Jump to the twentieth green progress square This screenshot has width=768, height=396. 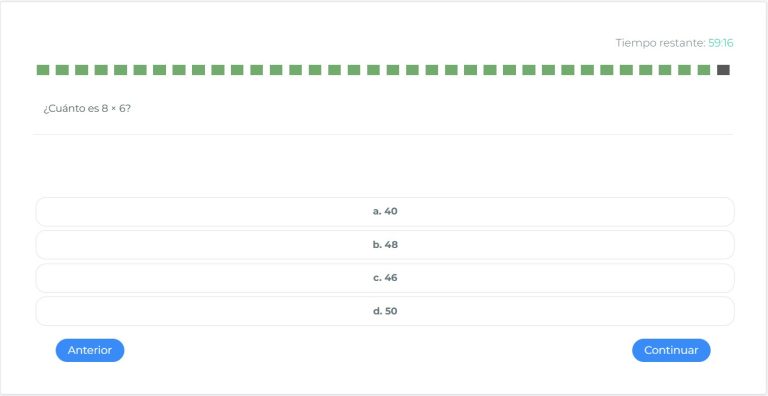(x=412, y=70)
